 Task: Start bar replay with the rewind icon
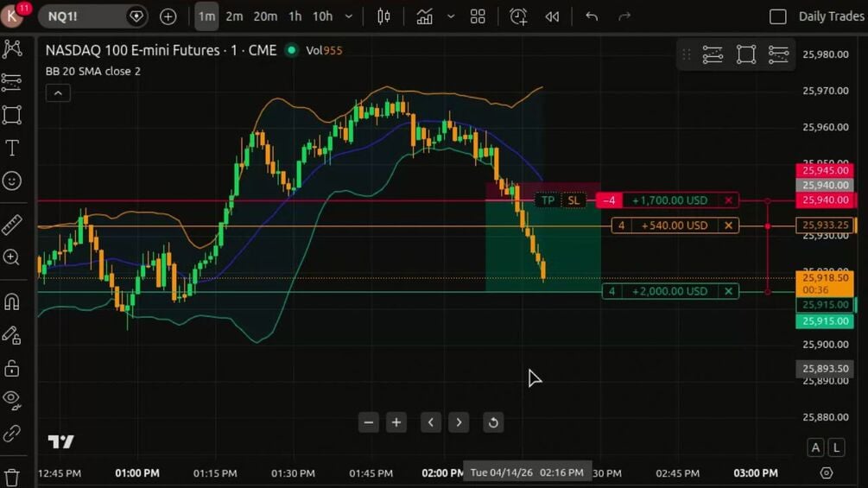point(552,16)
